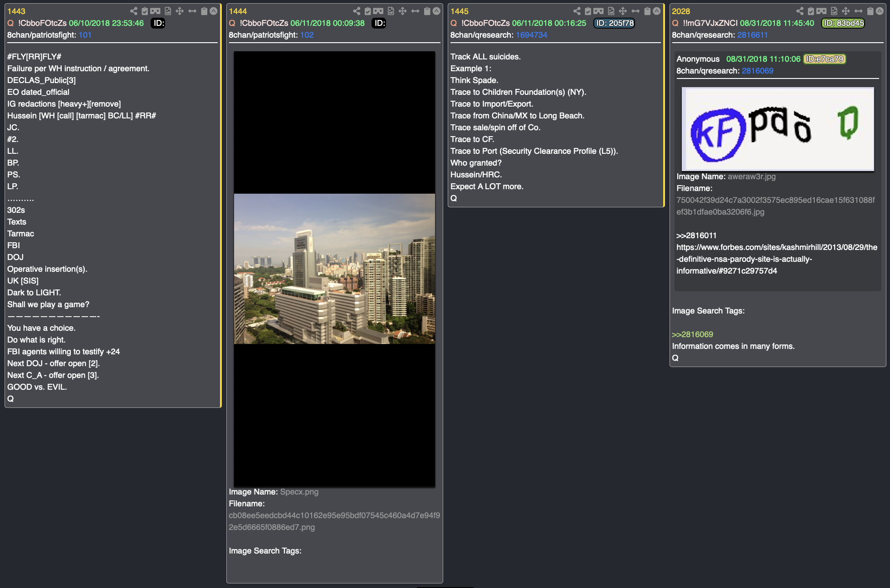Click the horizontal arrows icon on post 1445

coord(636,11)
